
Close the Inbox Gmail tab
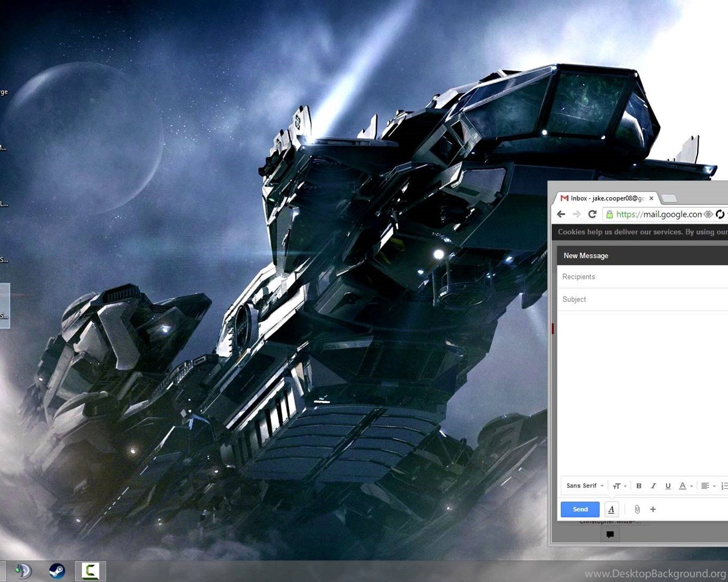click(651, 198)
